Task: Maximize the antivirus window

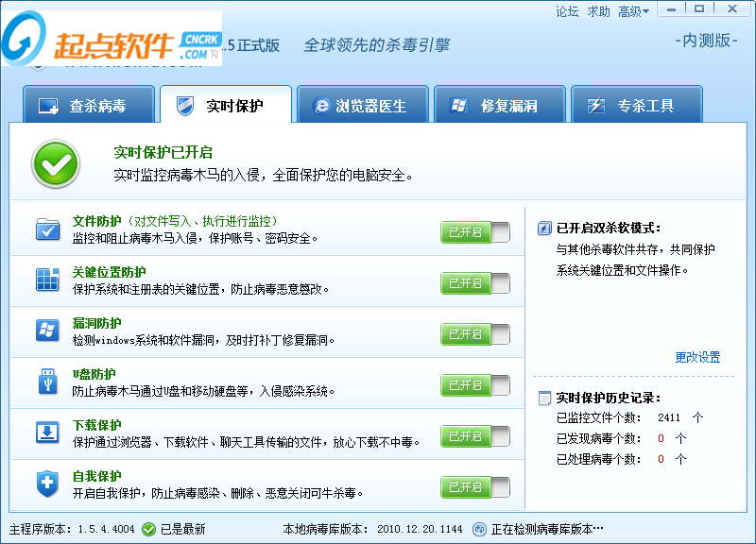Action: (x=699, y=8)
